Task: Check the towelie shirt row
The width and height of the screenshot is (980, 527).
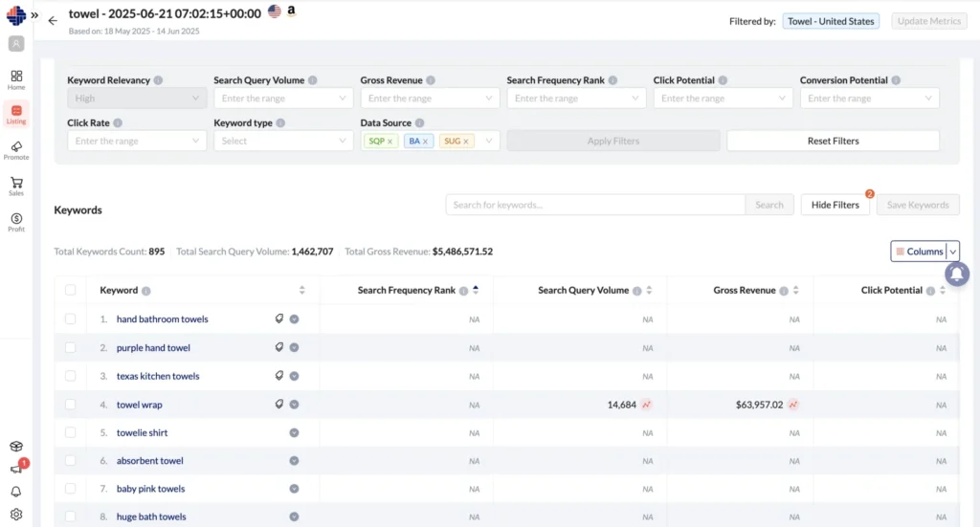Action: [70, 432]
